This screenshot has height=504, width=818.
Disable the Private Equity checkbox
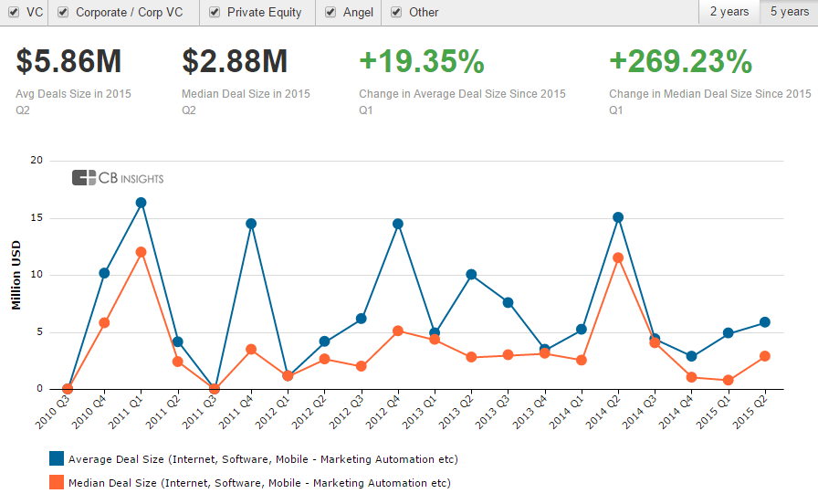point(214,13)
